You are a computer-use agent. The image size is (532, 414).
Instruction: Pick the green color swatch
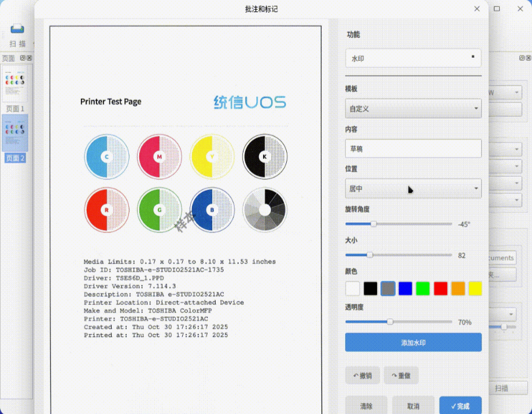click(423, 289)
